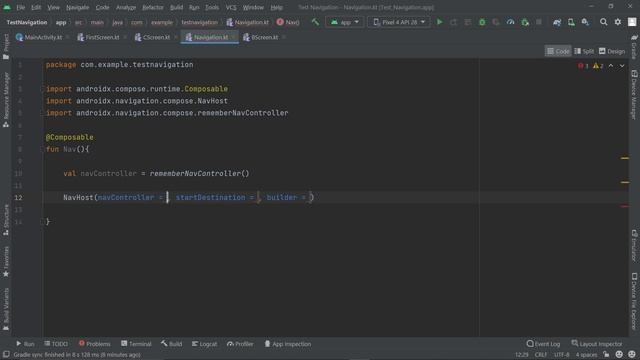
Task: Open the Logcat tool window
Action: pos(204,344)
